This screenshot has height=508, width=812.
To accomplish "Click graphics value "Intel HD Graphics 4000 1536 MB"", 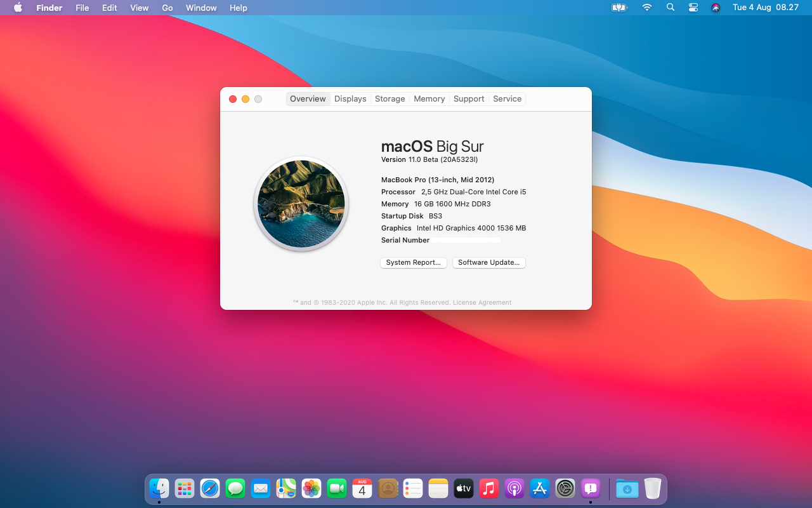I will (x=471, y=228).
